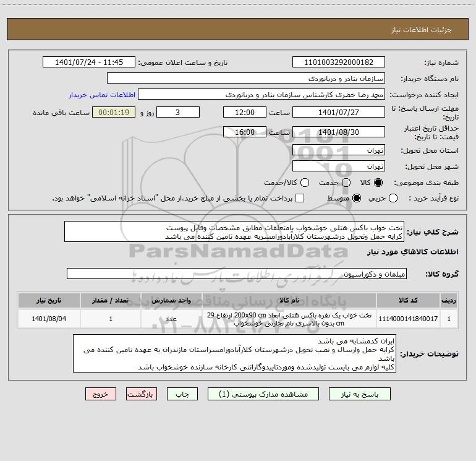Click the product name cell تخت خواب یک نفره
The width and height of the screenshot is (476, 461).
click(289, 319)
